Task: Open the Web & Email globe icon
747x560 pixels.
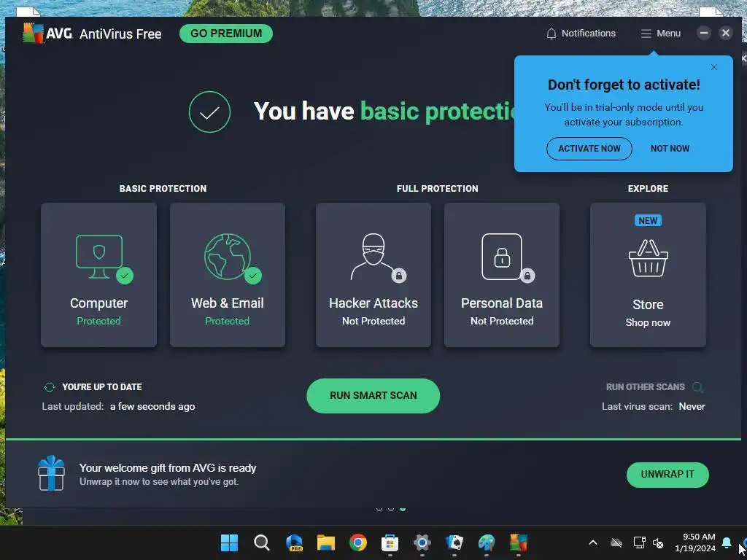Action: pyautogui.click(x=228, y=257)
